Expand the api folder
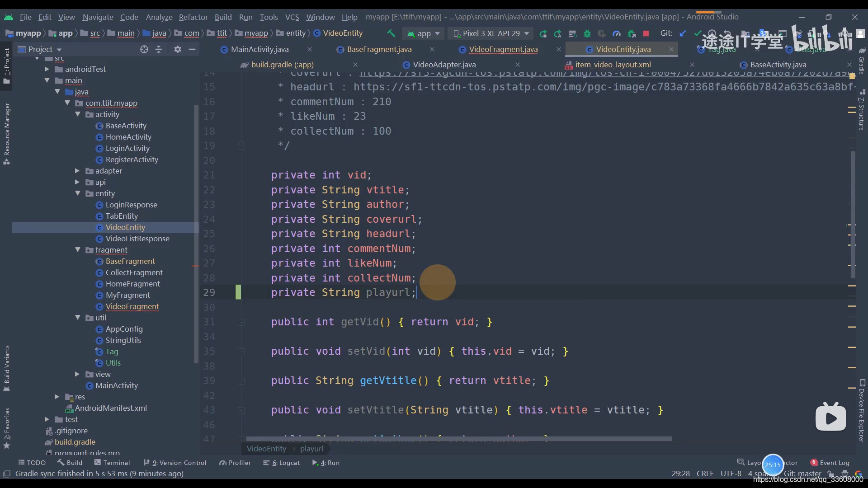This screenshot has width=868, height=488. (77, 182)
